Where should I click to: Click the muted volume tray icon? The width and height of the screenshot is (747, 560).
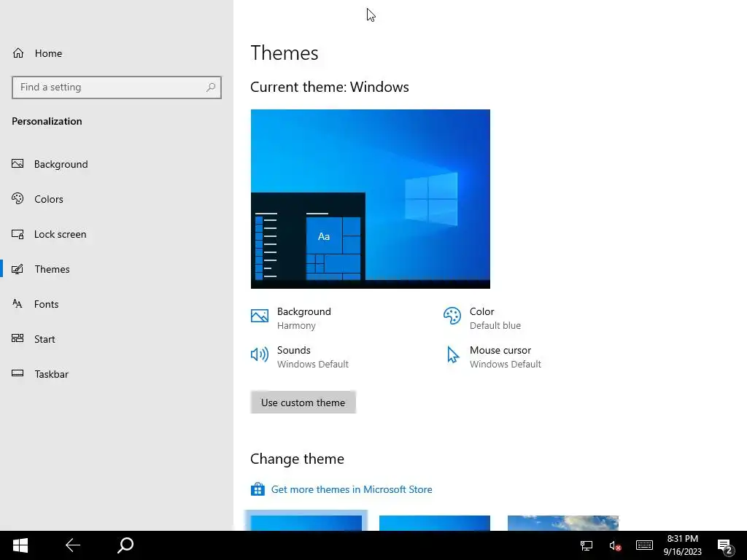click(x=614, y=545)
